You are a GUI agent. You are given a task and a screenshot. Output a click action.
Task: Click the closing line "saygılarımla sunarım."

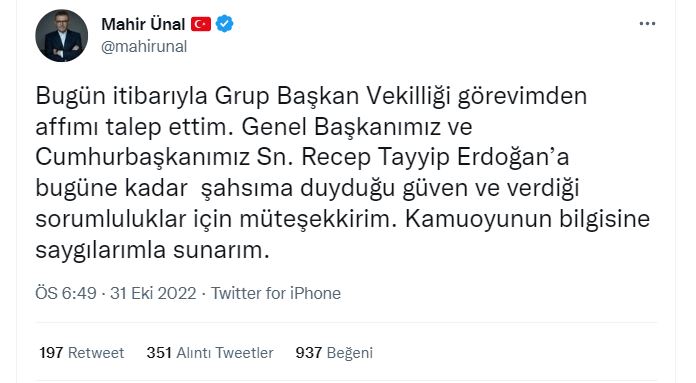coord(152,251)
